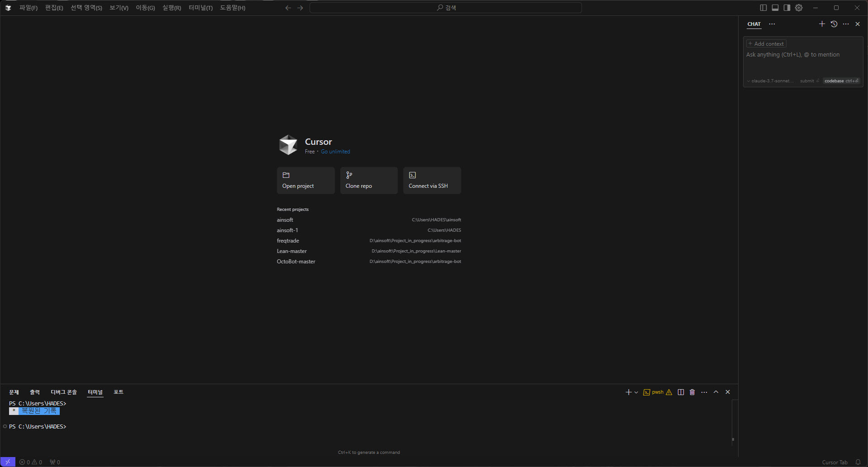Close the terminal panel
Image resolution: width=868 pixels, height=467 pixels.
pyautogui.click(x=728, y=392)
